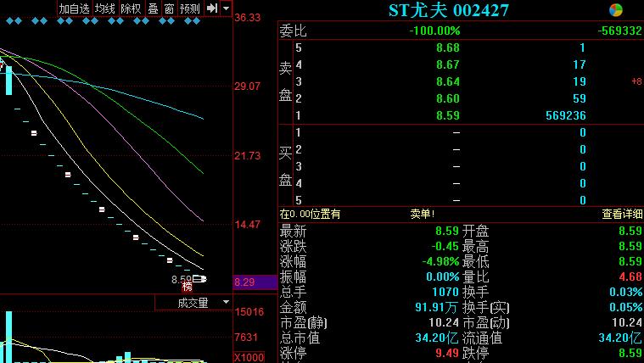Toggle the 均线 moving average button
644x363 pixels.
(x=104, y=8)
